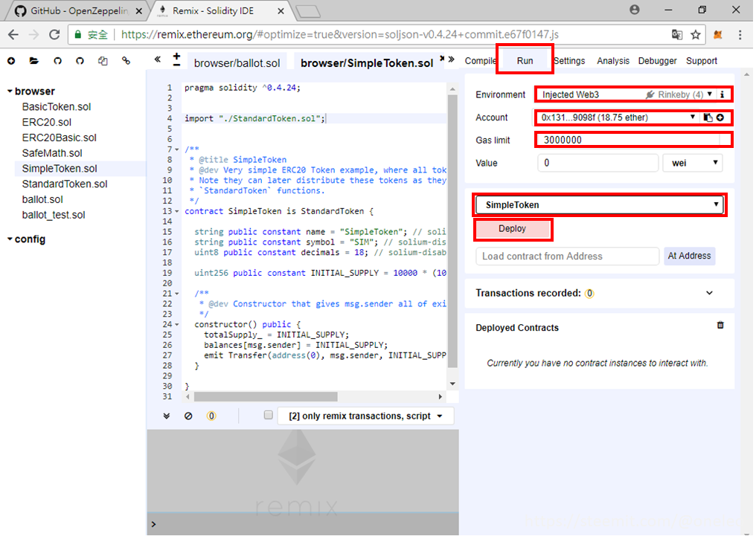Image resolution: width=756 pixels, height=542 pixels.
Task: Bookmark this page with the star icon
Action: pyautogui.click(x=695, y=35)
